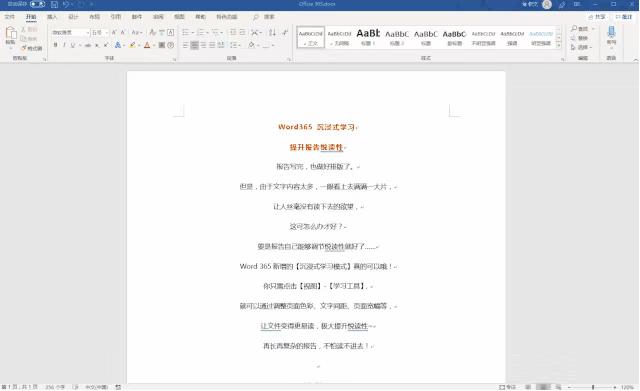Click the Cut scissors icon

point(24,30)
